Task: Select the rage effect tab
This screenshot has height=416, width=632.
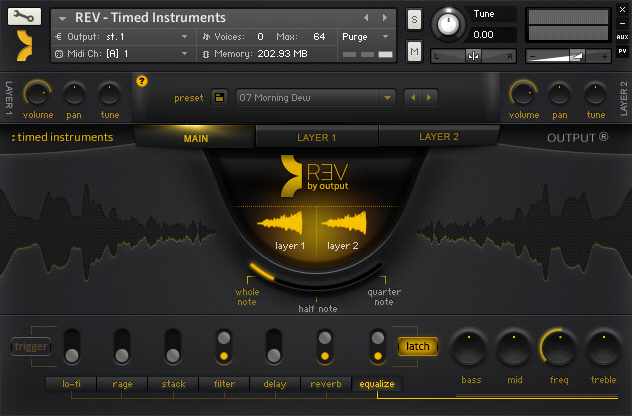Action: click(x=122, y=384)
